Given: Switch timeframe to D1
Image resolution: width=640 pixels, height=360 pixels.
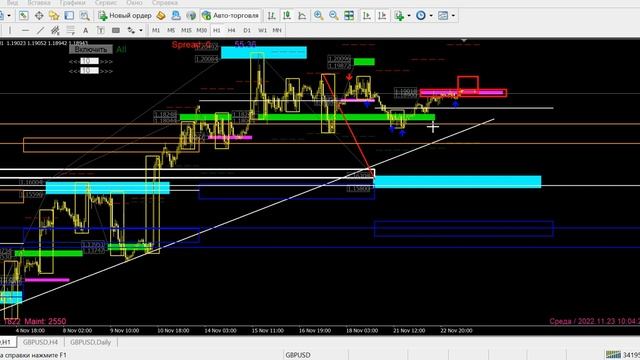Looking at the screenshot, I should pyautogui.click(x=247, y=30).
